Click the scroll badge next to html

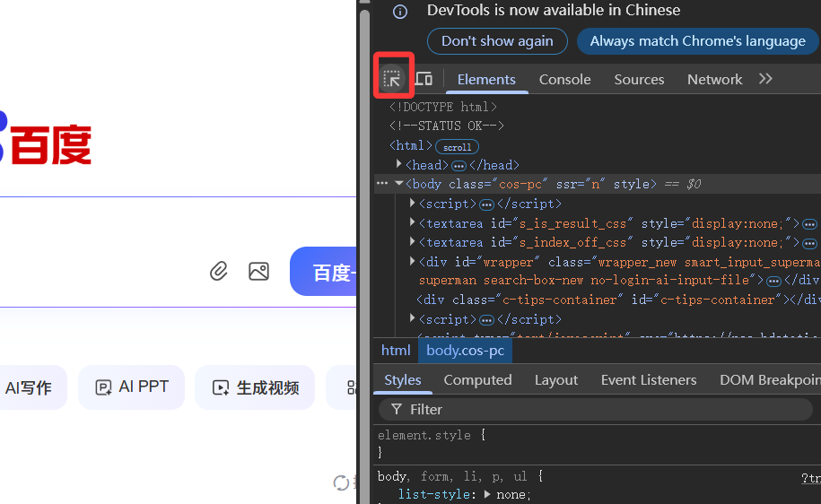click(457, 147)
